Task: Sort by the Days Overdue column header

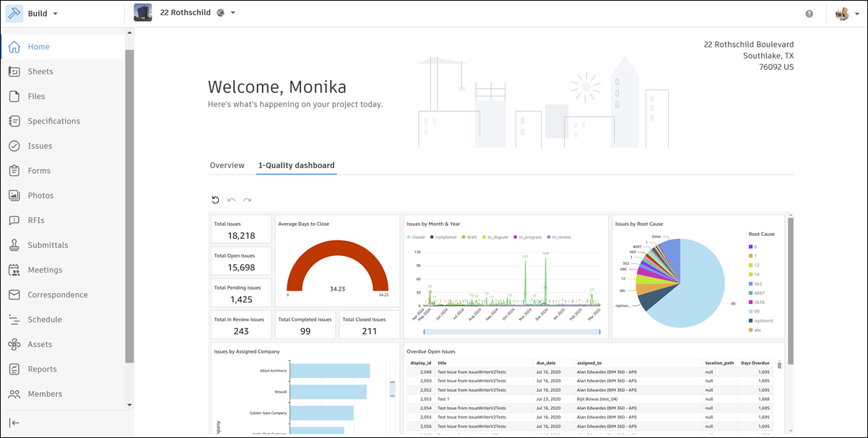Action: (x=756, y=363)
